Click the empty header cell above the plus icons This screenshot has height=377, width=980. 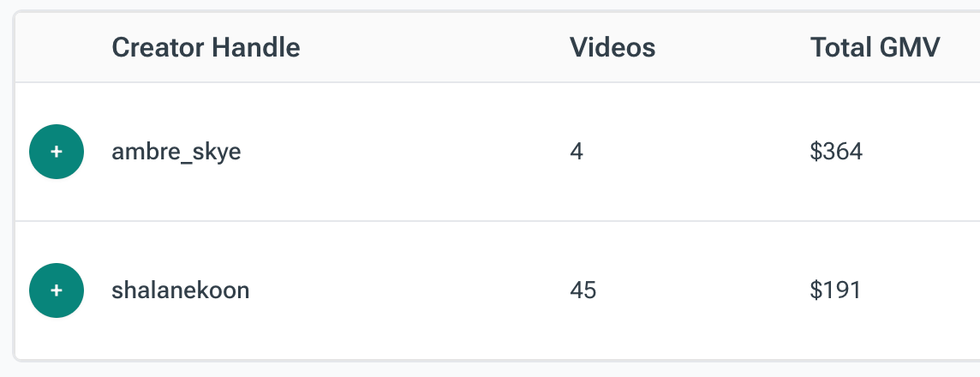tap(57, 47)
